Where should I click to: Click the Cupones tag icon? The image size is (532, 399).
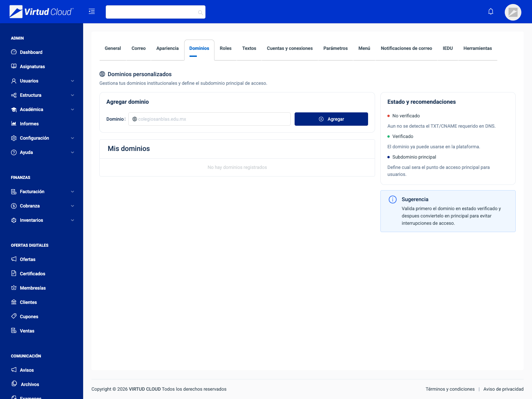(14, 316)
